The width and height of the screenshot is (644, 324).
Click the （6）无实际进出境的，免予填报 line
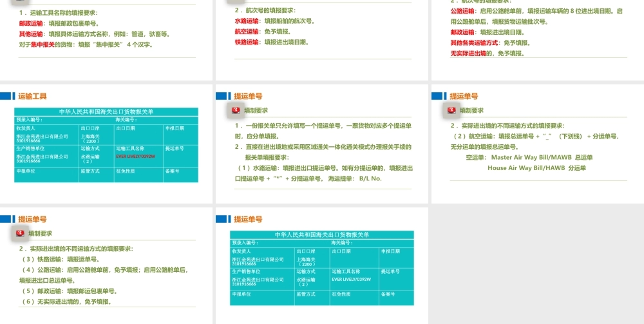click(66, 302)
